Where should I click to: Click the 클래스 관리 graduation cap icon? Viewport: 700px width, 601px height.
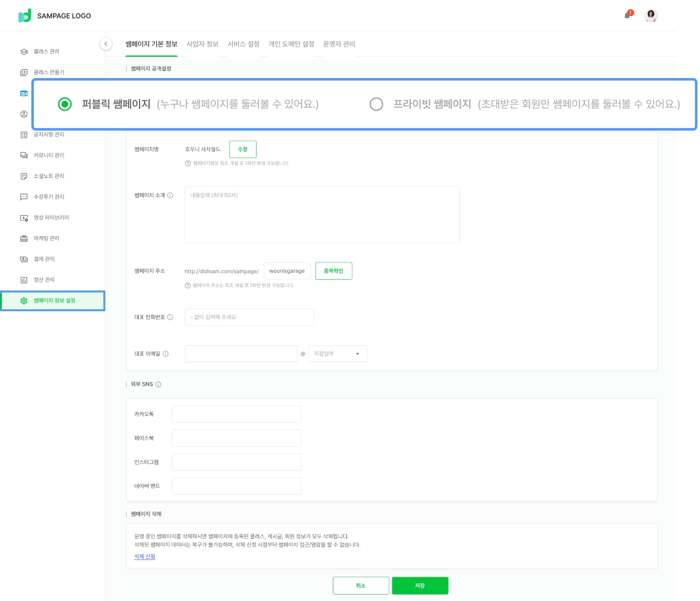click(24, 51)
